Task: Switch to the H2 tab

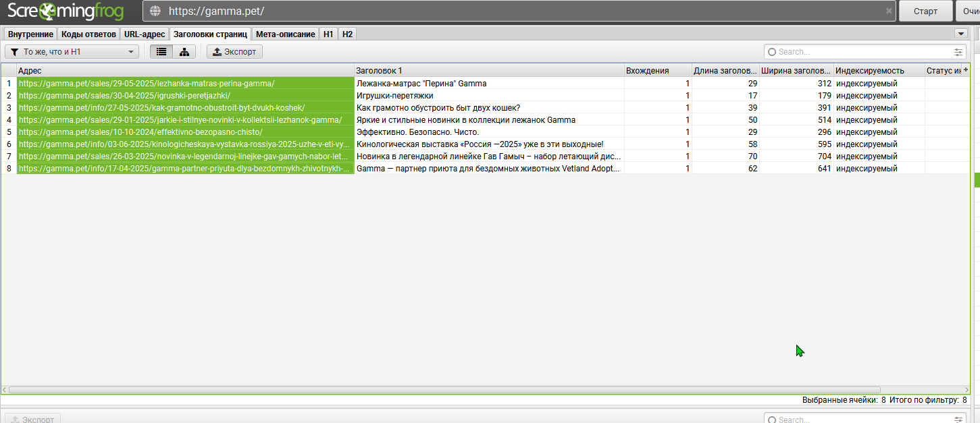Action: (x=347, y=34)
